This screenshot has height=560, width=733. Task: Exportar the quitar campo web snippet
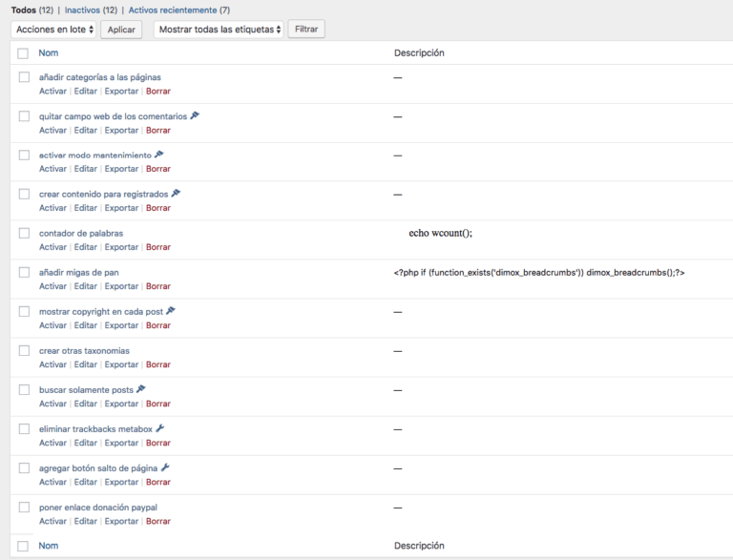point(121,131)
